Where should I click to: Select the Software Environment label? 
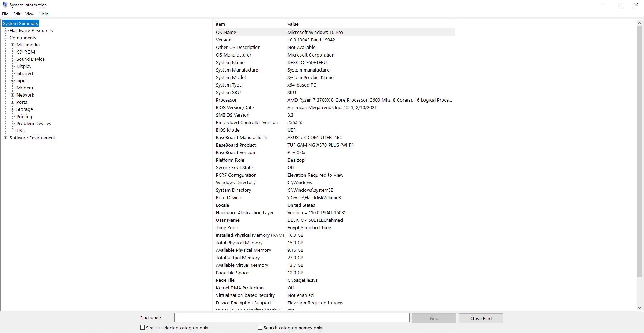tap(32, 138)
